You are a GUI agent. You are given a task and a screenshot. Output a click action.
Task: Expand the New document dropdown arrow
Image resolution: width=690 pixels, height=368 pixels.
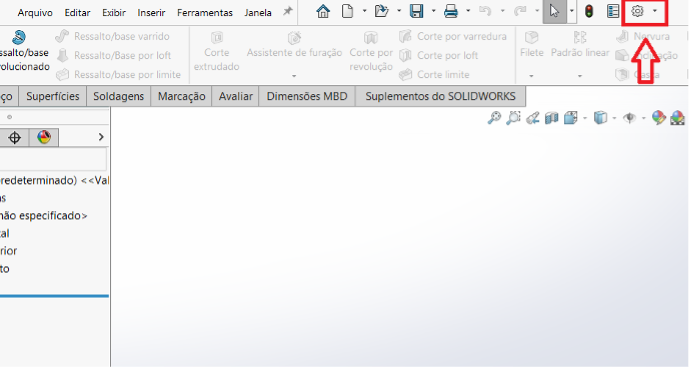[x=364, y=11]
